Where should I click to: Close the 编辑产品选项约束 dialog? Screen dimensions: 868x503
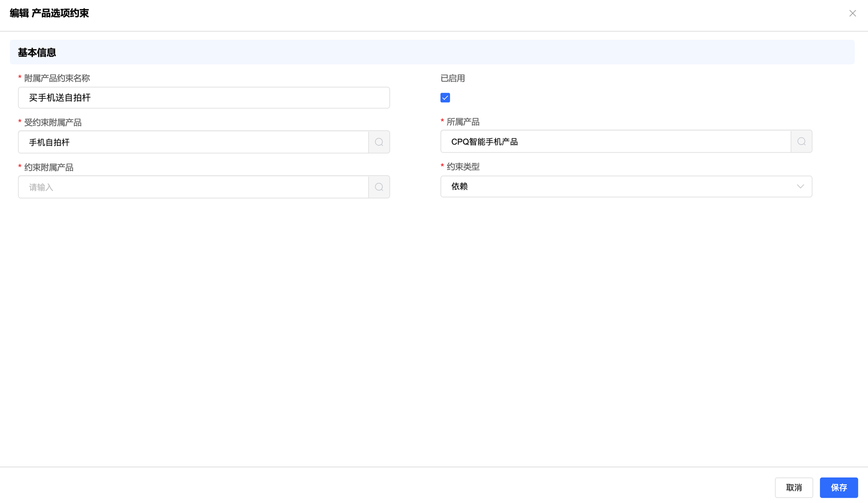pos(852,13)
